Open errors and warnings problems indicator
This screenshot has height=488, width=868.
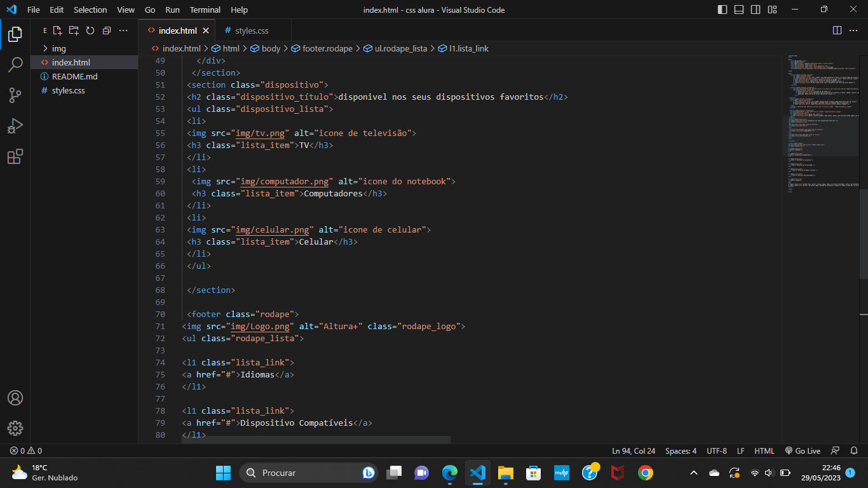pos(26,451)
